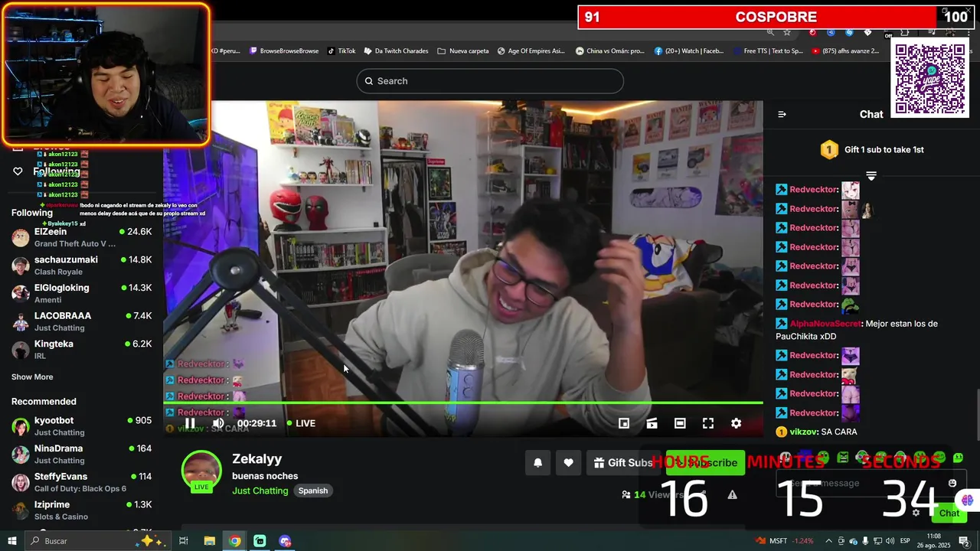Viewport: 980px width, 551px height.
Task: Open the Streamlabs taskbar app icon
Action: point(260,541)
